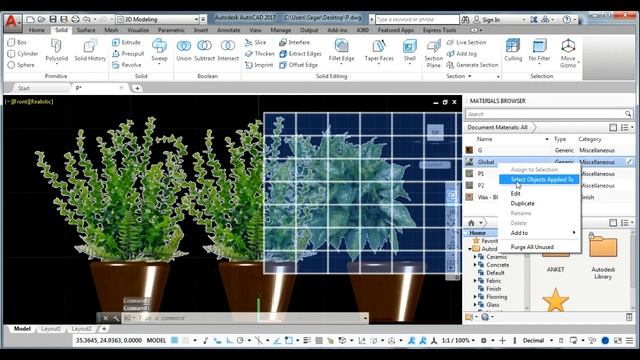Select the G material swatch

(x=469, y=150)
